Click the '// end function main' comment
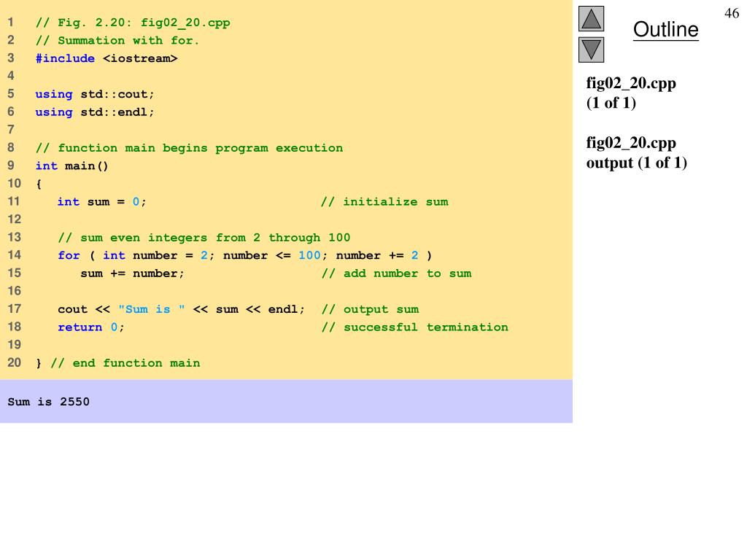Screen dimensions: 747x560 tap(125, 363)
